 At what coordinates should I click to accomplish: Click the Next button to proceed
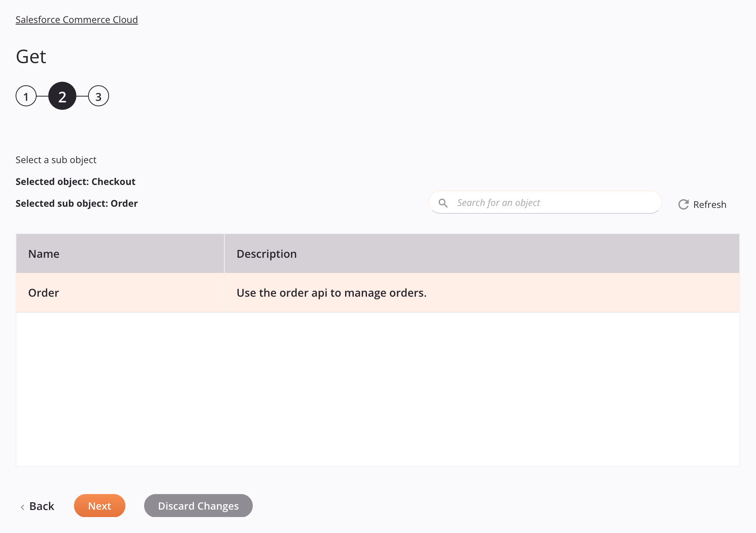[x=99, y=505]
